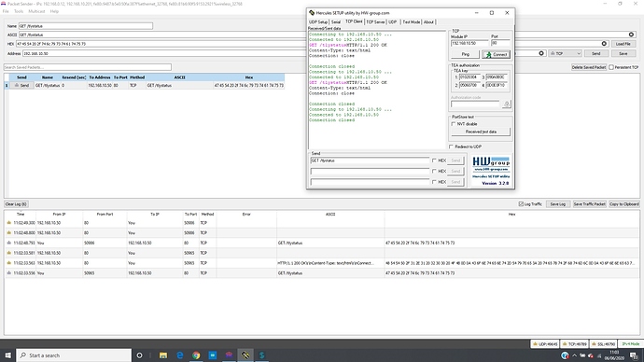Enable HEX for second Hercules send line
This screenshot has width=644, height=362.
coord(434,171)
